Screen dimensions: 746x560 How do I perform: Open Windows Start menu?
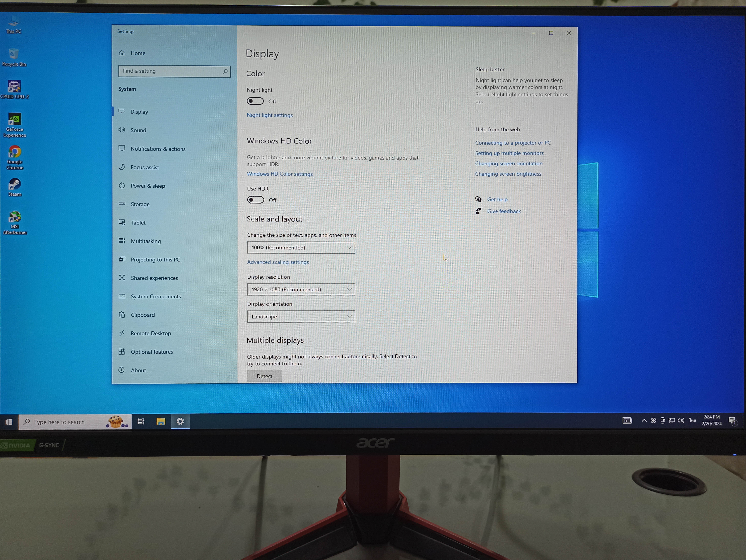(x=9, y=422)
